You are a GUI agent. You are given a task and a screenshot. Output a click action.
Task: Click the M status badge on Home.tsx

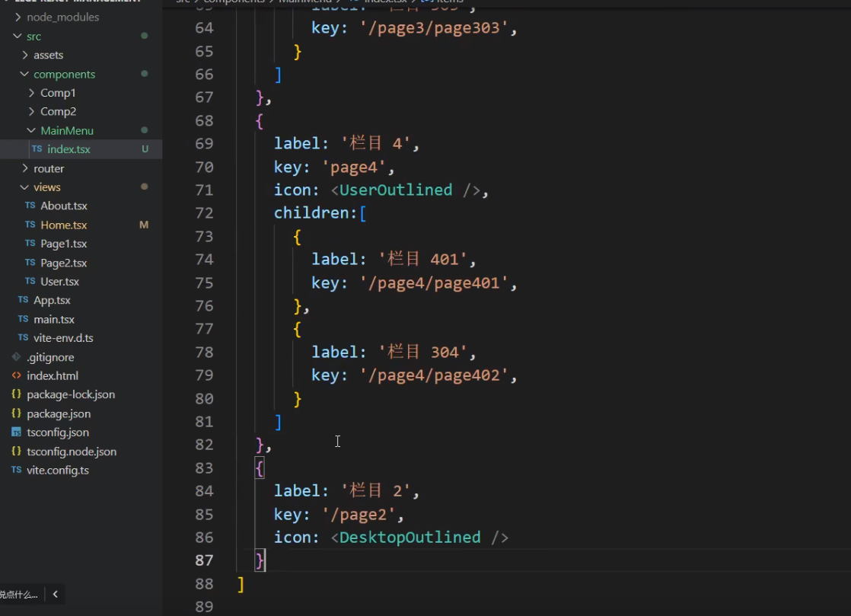coord(144,225)
